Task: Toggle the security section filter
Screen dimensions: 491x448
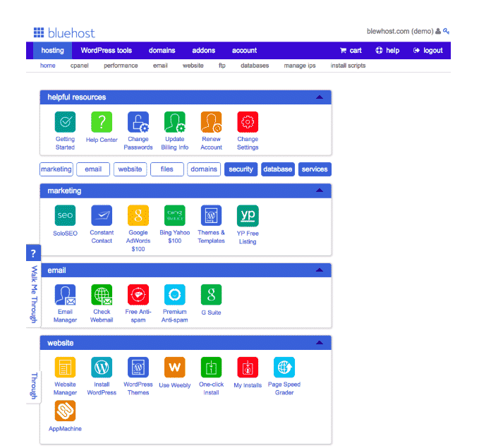Action: point(241,169)
